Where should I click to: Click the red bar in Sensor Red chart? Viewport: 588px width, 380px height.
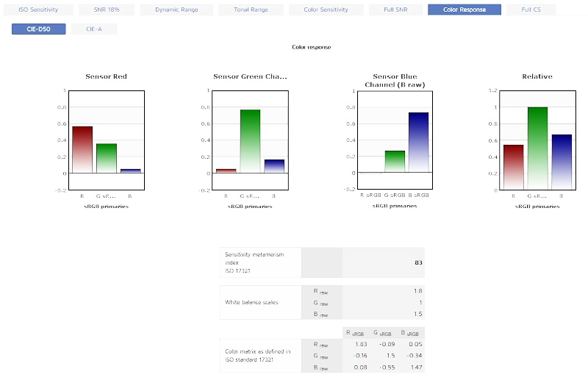pyautogui.click(x=82, y=150)
